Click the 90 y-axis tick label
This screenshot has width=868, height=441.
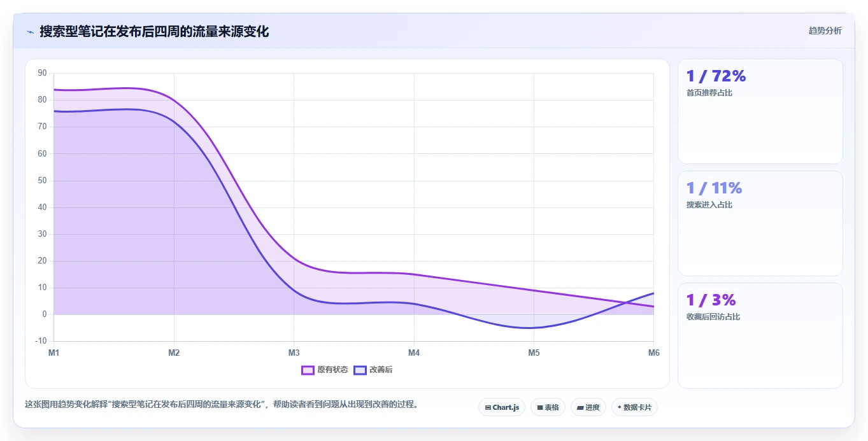tap(43, 73)
